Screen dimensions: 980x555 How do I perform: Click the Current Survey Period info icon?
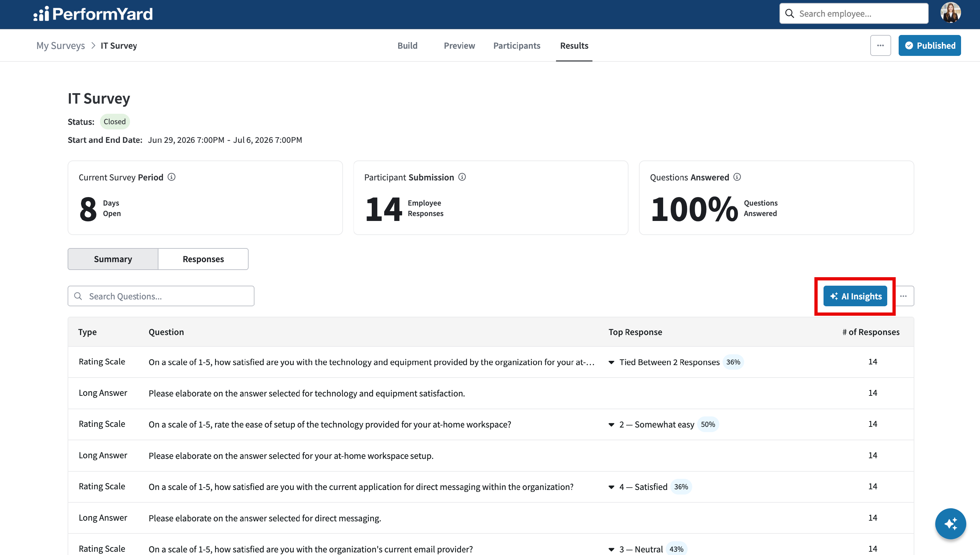(171, 177)
